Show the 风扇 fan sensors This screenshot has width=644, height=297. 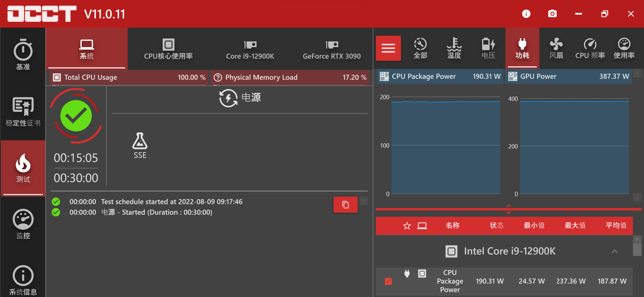pyautogui.click(x=556, y=48)
